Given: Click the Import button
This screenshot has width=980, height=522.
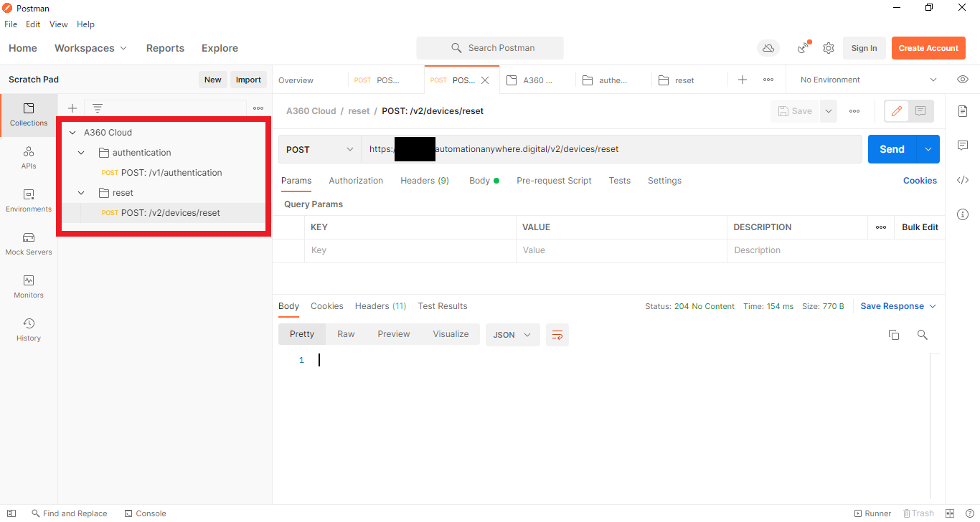Looking at the screenshot, I should tap(248, 80).
